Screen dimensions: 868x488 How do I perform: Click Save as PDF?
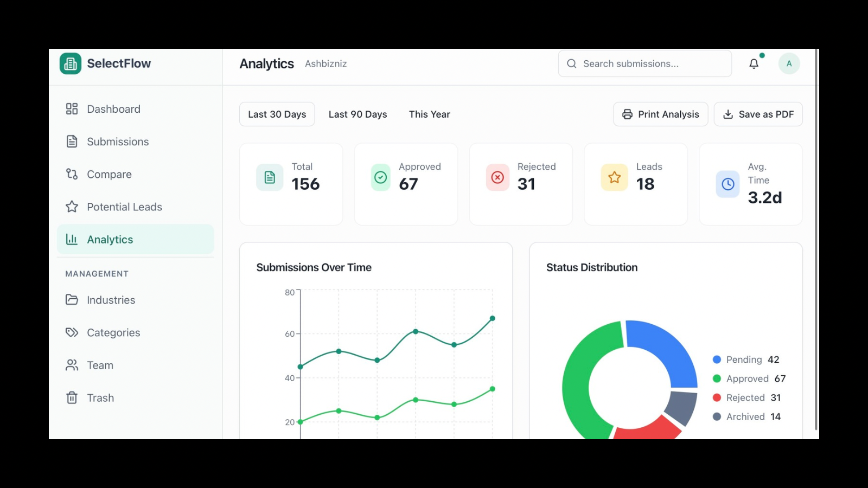(758, 114)
